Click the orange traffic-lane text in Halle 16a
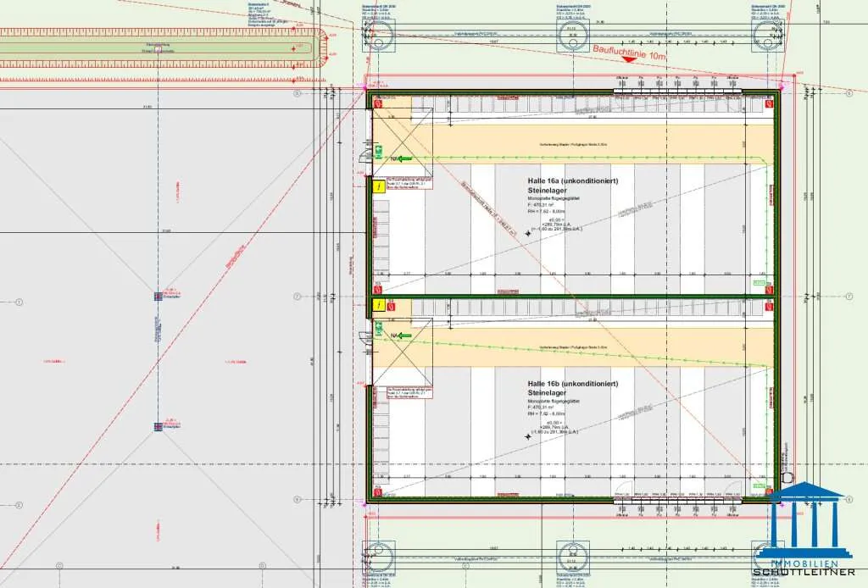 573,144
